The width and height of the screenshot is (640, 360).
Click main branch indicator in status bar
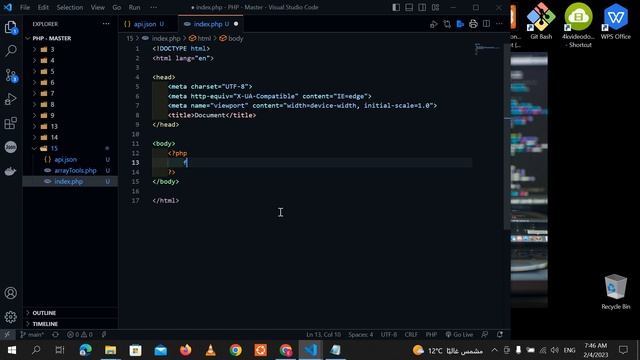pyautogui.click(x=32, y=335)
